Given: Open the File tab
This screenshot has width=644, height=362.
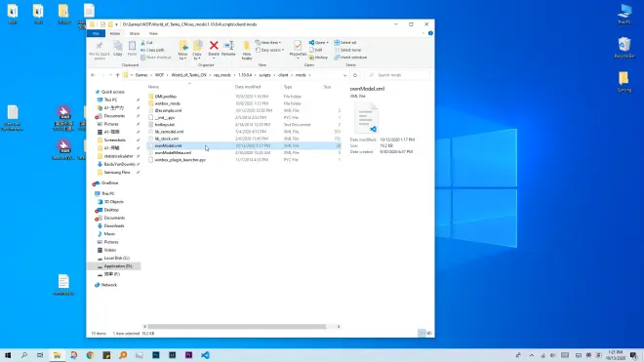Looking at the screenshot, I should coord(96,33).
